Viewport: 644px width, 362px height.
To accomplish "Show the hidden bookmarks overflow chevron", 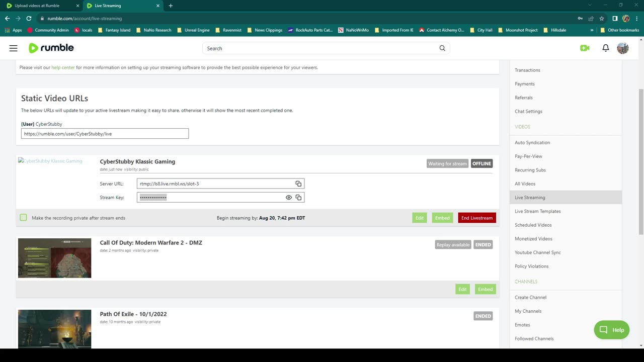I will pyautogui.click(x=592, y=30).
